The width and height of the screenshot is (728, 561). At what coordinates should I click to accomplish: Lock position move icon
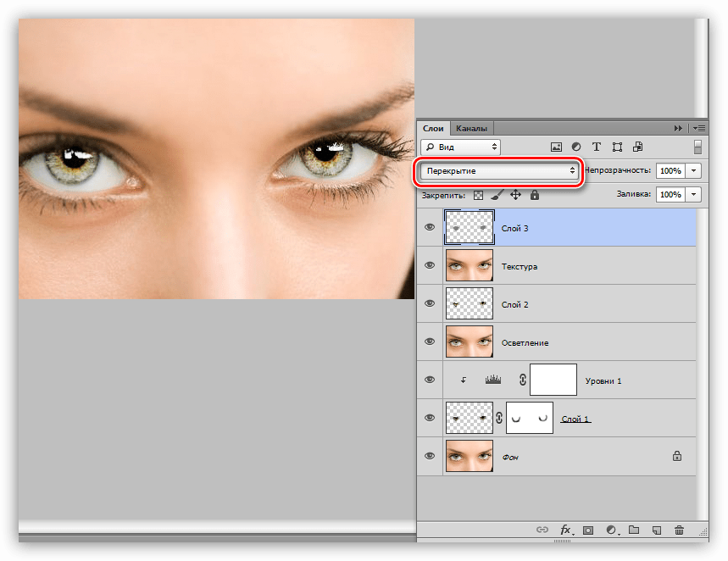coord(516,195)
